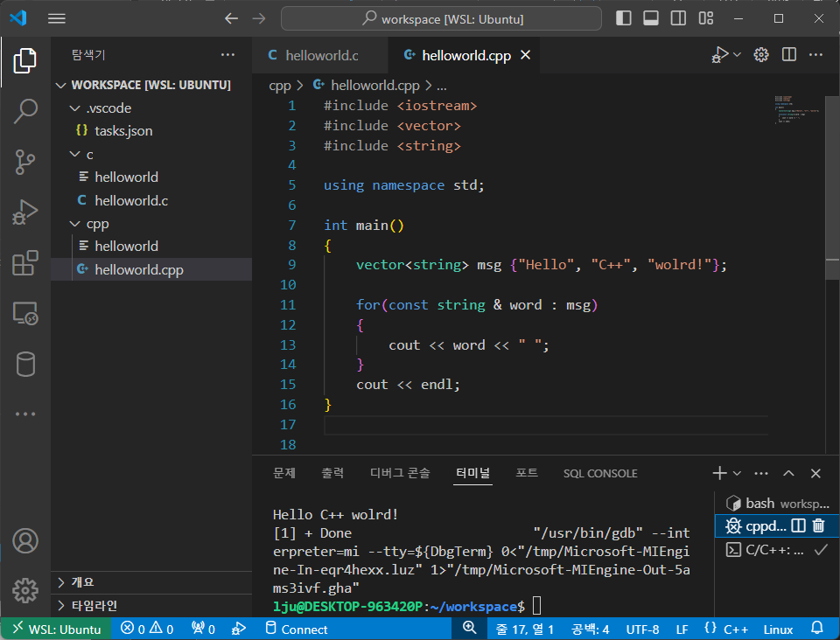Image resolution: width=840 pixels, height=640 pixels.
Task: Split the cppdbg terminal
Action: pos(798,526)
